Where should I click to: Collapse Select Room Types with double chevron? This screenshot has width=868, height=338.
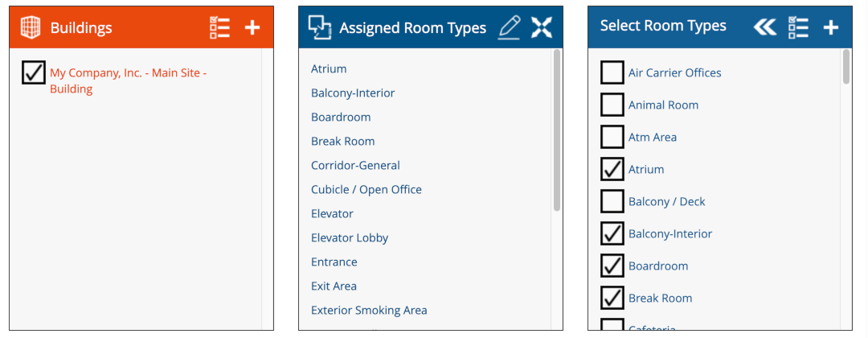click(x=764, y=27)
